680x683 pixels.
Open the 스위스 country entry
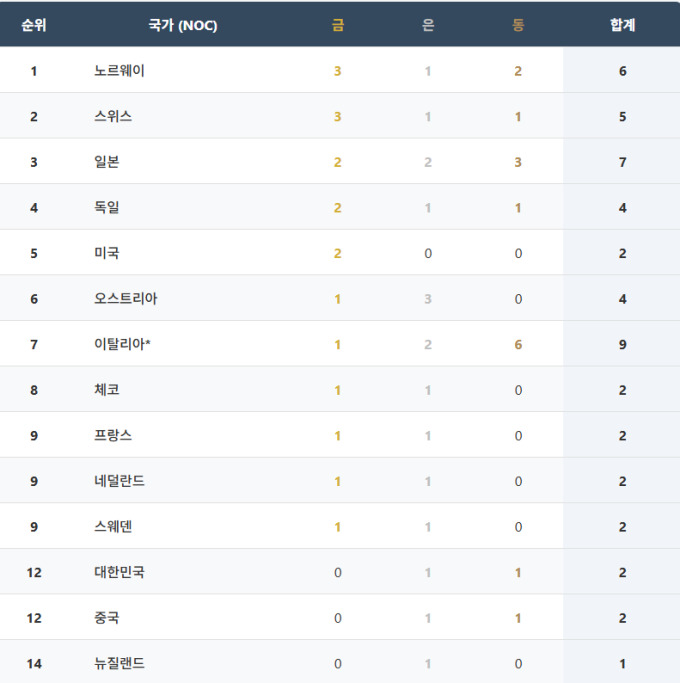(113, 116)
